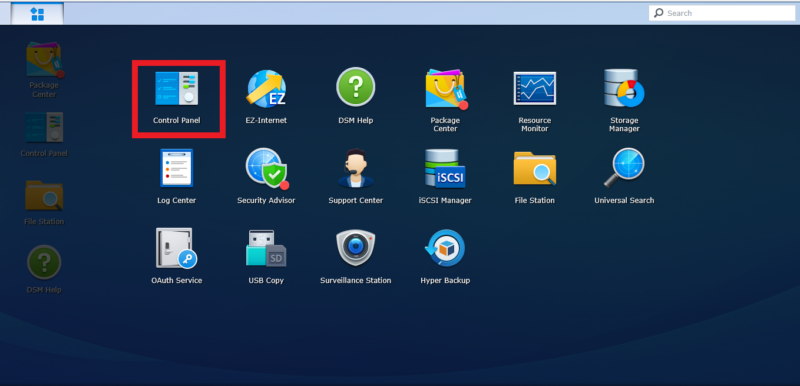
Task: Click the Search input field
Action: (722, 13)
